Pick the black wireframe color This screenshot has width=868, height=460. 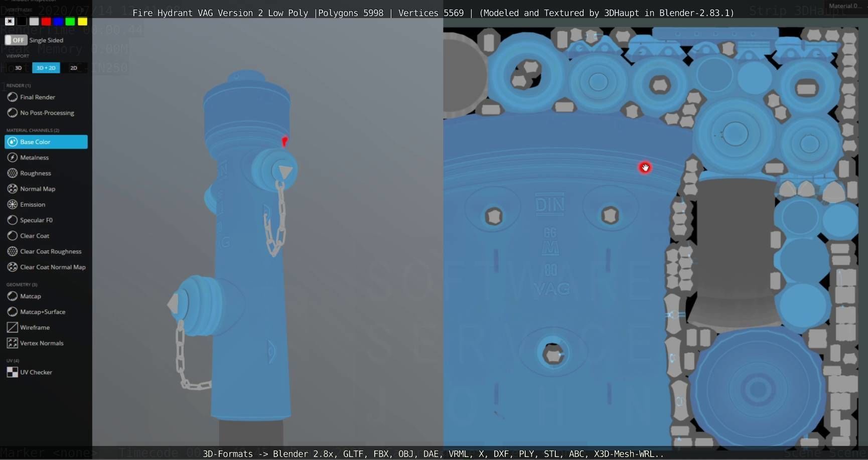coord(22,21)
